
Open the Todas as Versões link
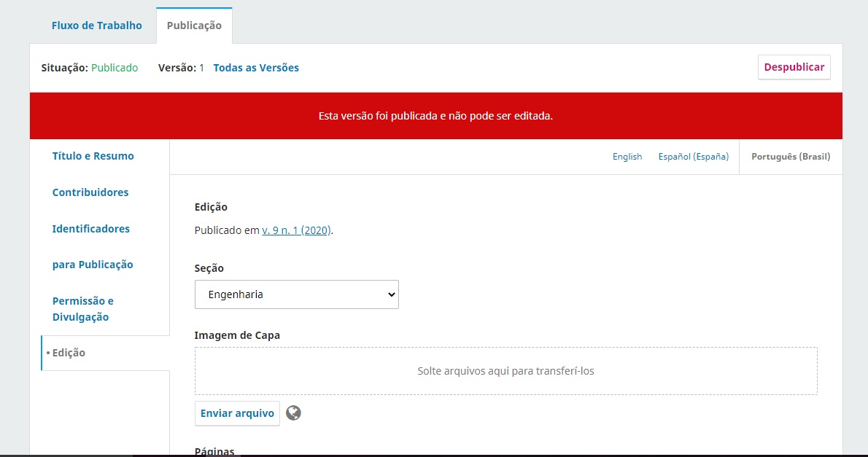[256, 68]
